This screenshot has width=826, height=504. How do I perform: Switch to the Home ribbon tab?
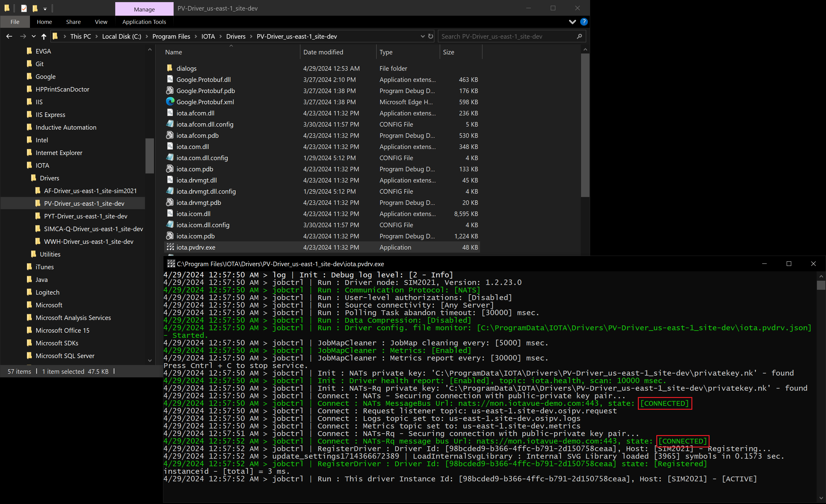(44, 22)
